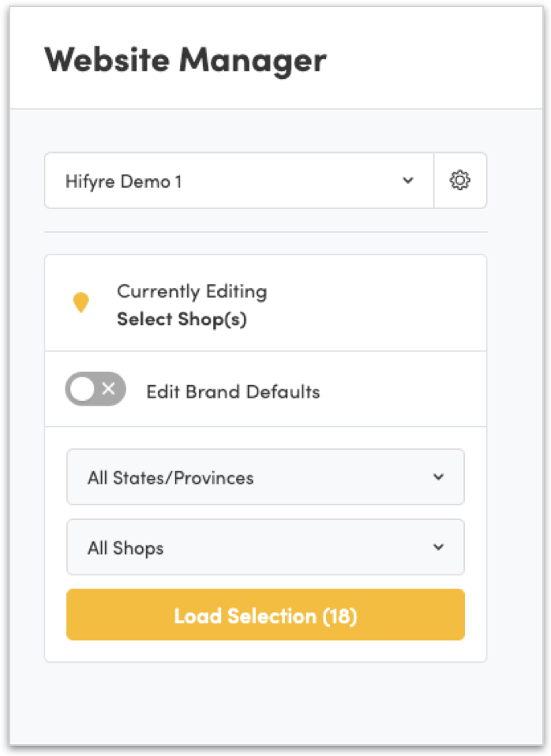The height and width of the screenshot is (756, 551).
Task: Click the All Shops text
Action: [126, 548]
